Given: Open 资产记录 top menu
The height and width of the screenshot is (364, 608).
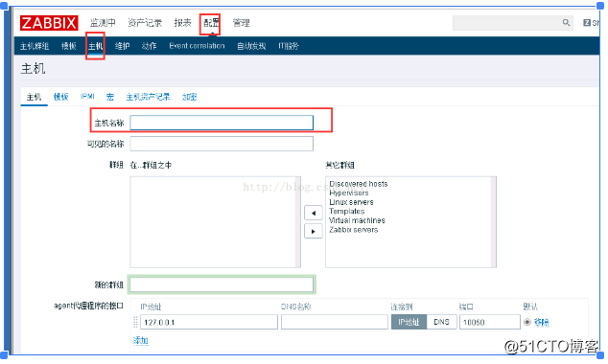Looking at the screenshot, I should click(145, 23).
